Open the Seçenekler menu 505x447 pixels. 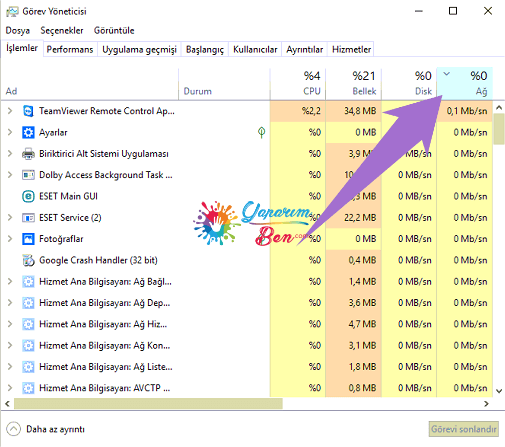pyautogui.click(x=62, y=31)
